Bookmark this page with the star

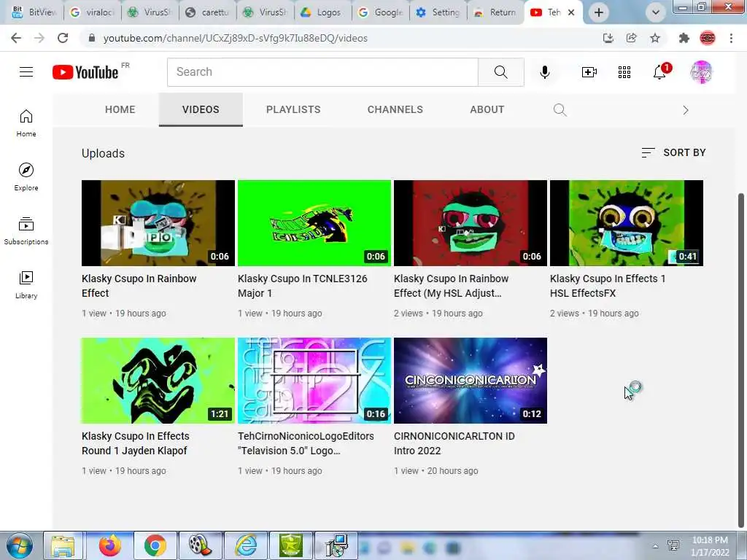coord(655,38)
